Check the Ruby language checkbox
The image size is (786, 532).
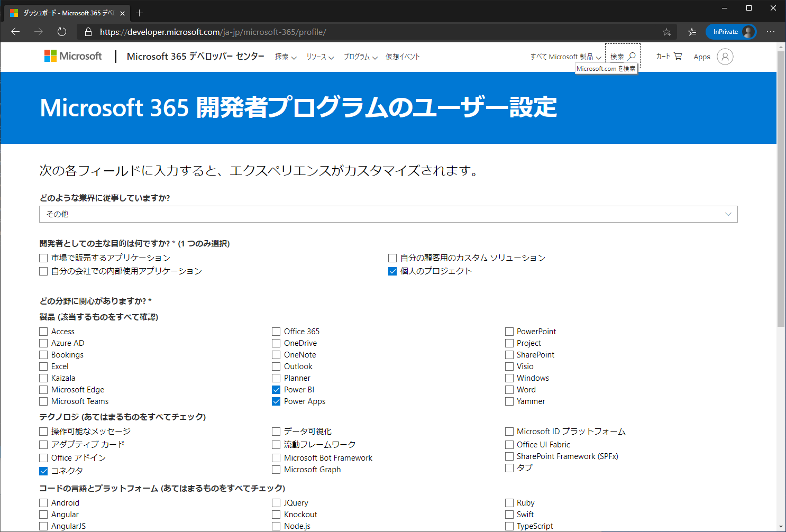coord(509,503)
